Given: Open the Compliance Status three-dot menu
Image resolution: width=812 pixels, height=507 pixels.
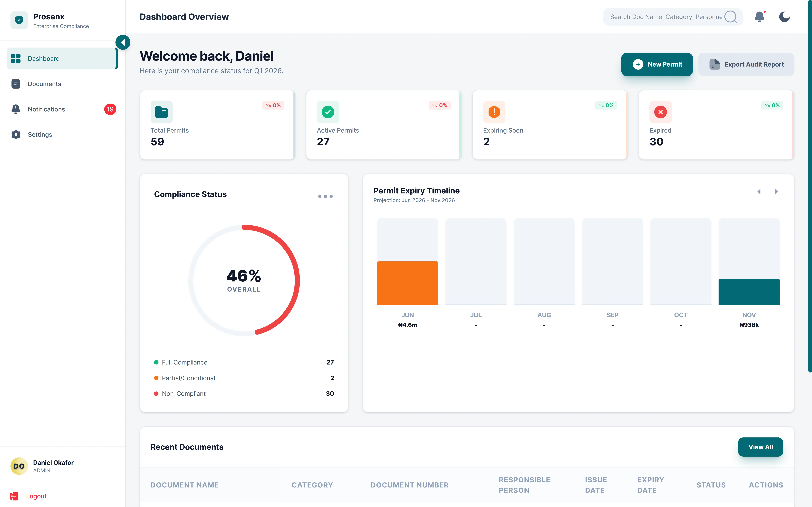Looking at the screenshot, I should tap(325, 196).
